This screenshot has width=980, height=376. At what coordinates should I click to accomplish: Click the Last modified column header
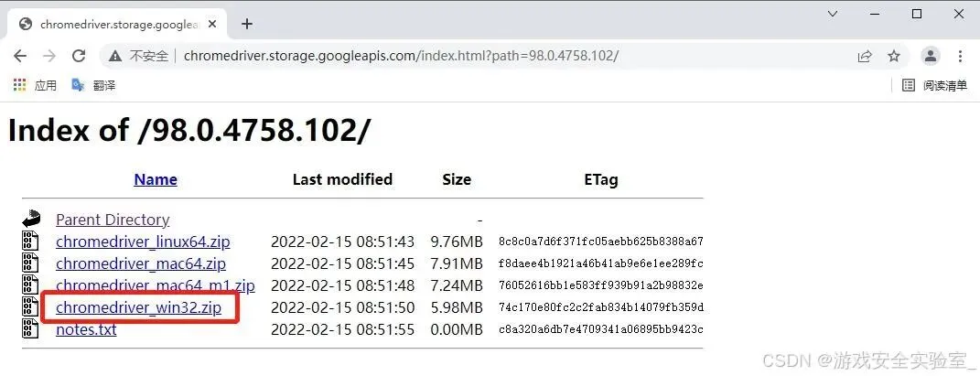(342, 180)
